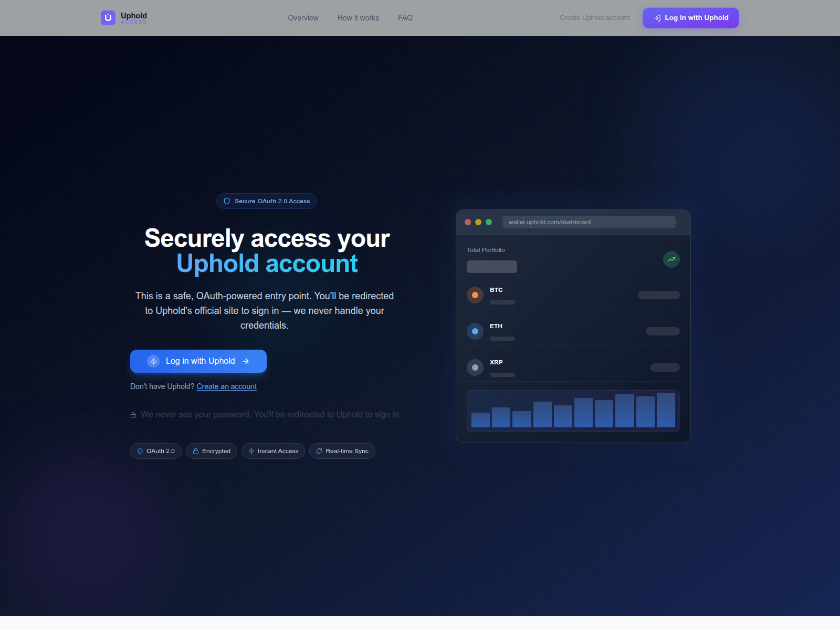The image size is (840, 630).
Task: Click the sync icon in Real-time Sync chip
Action: 319,451
